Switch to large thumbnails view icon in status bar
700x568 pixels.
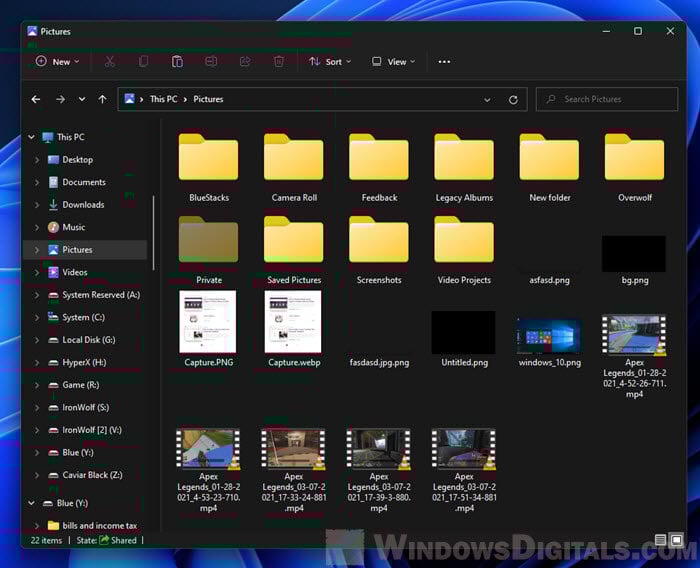click(676, 540)
